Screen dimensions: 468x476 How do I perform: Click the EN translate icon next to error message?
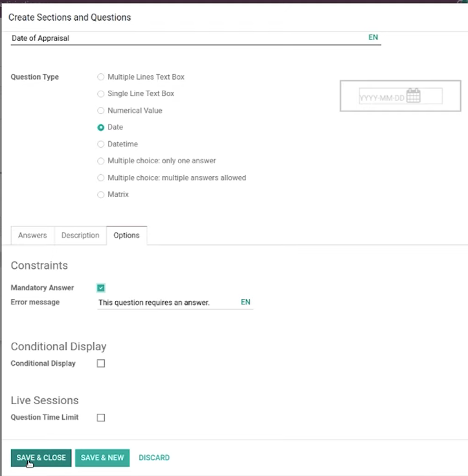point(245,302)
